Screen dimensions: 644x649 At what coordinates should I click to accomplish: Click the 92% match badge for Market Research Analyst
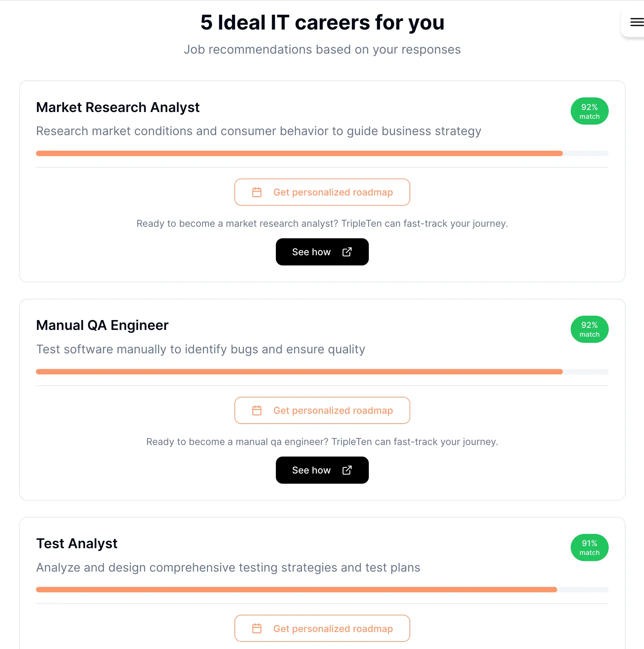(x=589, y=111)
